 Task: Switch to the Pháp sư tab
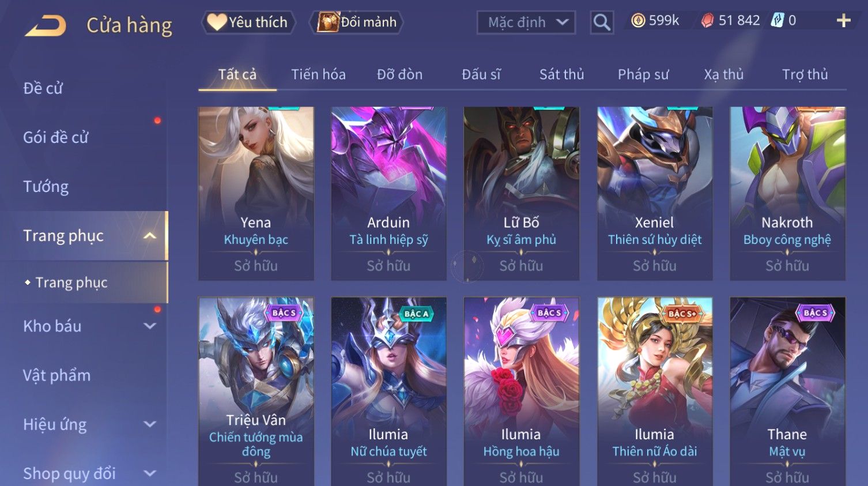pyautogui.click(x=643, y=74)
